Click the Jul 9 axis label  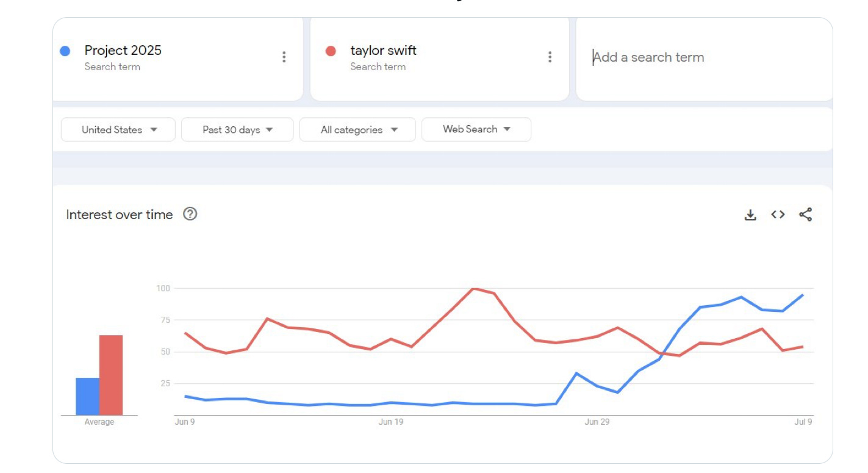click(x=803, y=422)
